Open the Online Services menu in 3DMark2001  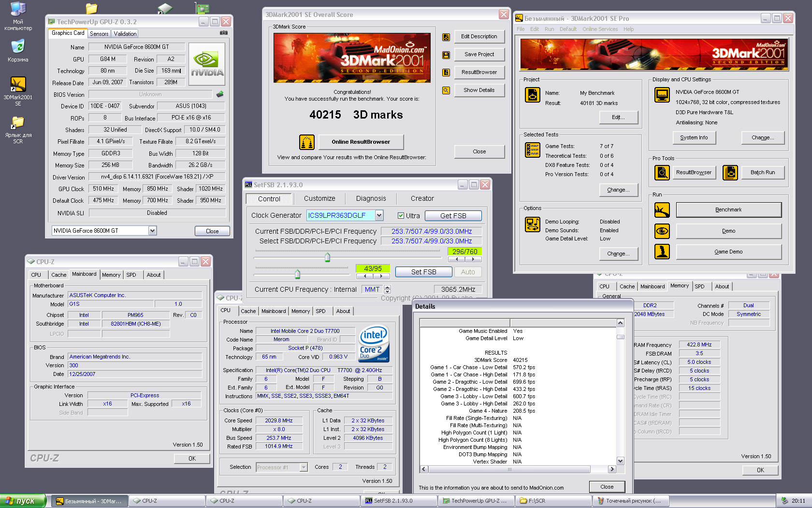(x=600, y=29)
